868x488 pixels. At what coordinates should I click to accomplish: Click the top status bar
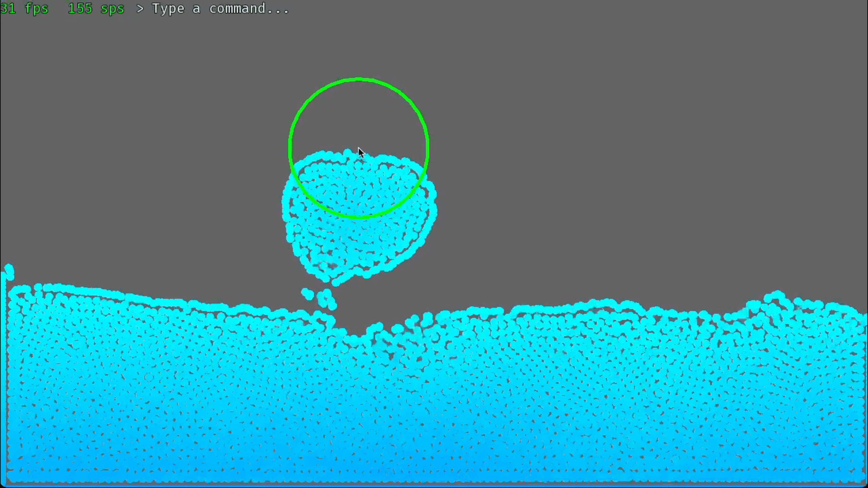pos(434,8)
